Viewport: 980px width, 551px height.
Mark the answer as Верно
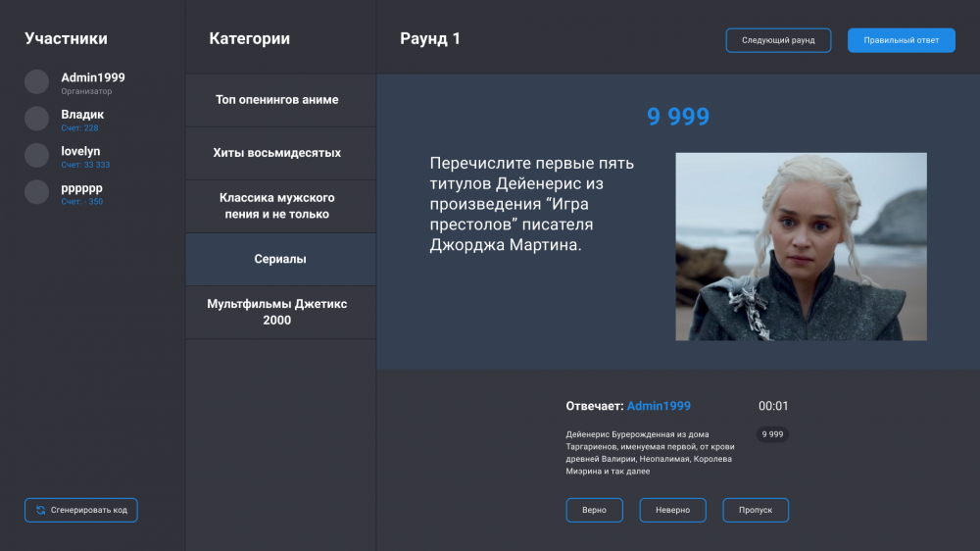(x=595, y=510)
